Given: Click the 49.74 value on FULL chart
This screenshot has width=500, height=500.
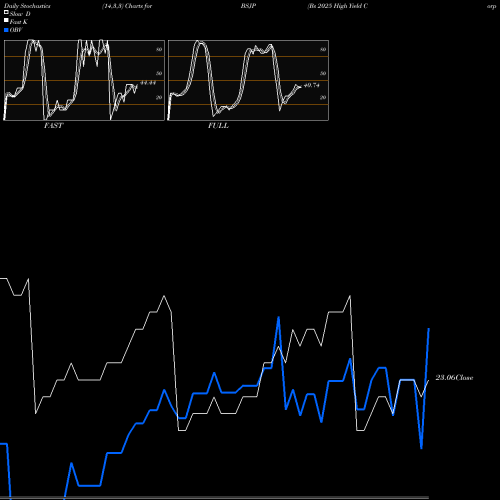Looking at the screenshot, I should point(312,85).
